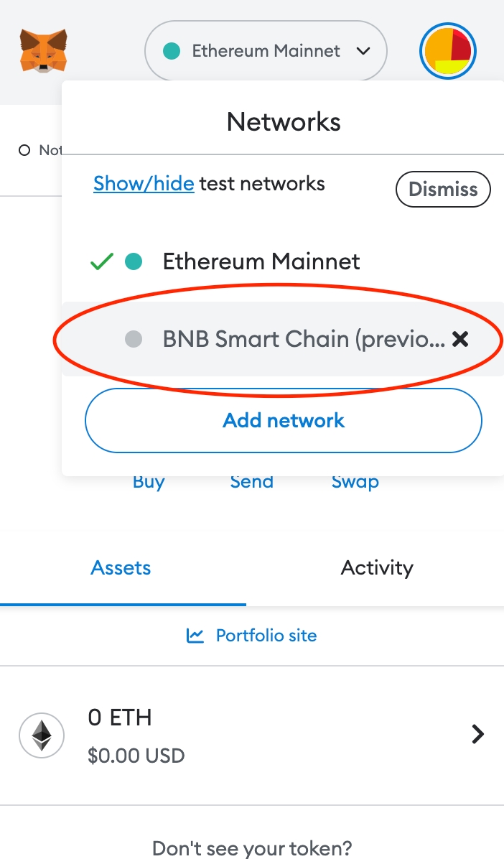Open the Assets tab
The image size is (504, 859).
coord(121,568)
